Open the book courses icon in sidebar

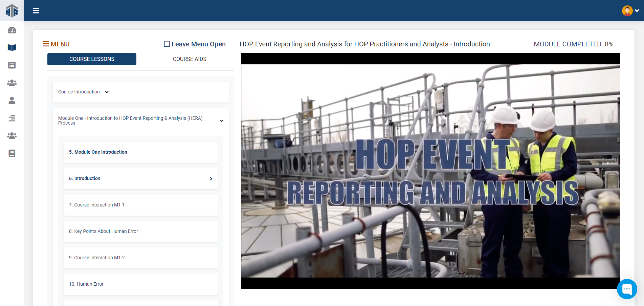pos(12,48)
